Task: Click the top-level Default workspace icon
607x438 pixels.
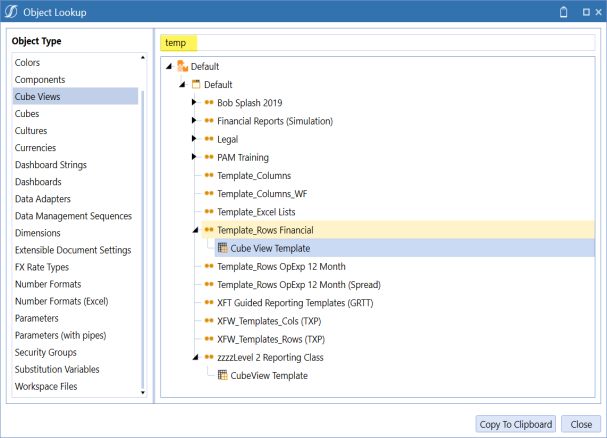Action: (182, 66)
